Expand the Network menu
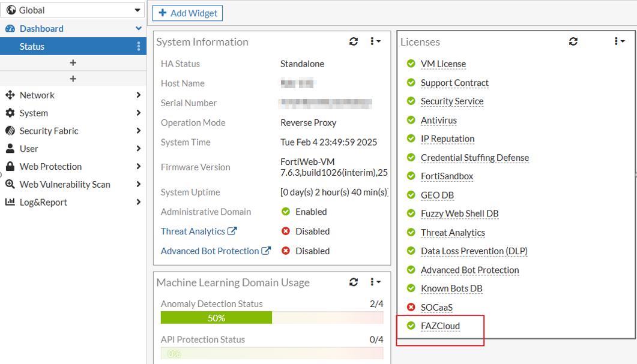 click(73, 95)
